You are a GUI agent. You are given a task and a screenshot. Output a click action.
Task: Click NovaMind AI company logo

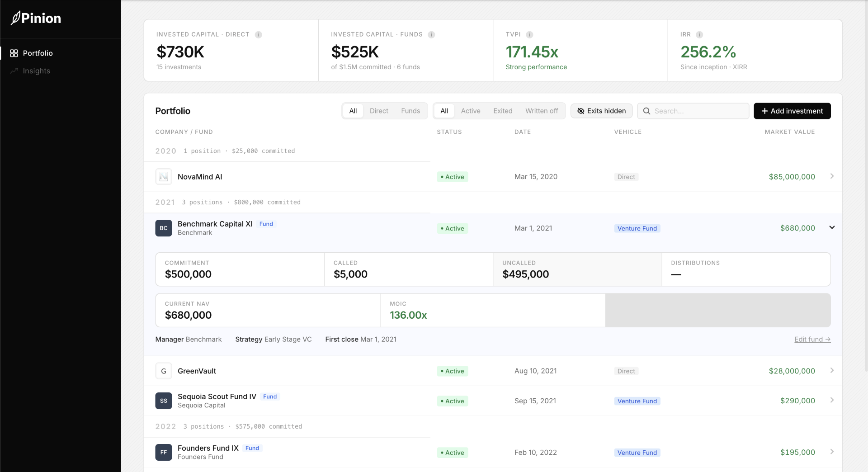point(164,177)
